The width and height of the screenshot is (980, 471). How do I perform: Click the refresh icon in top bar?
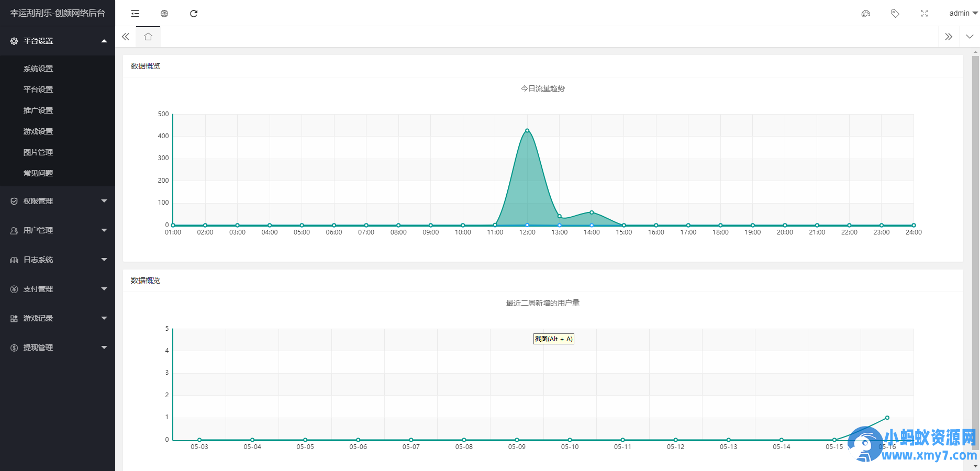tap(194, 14)
